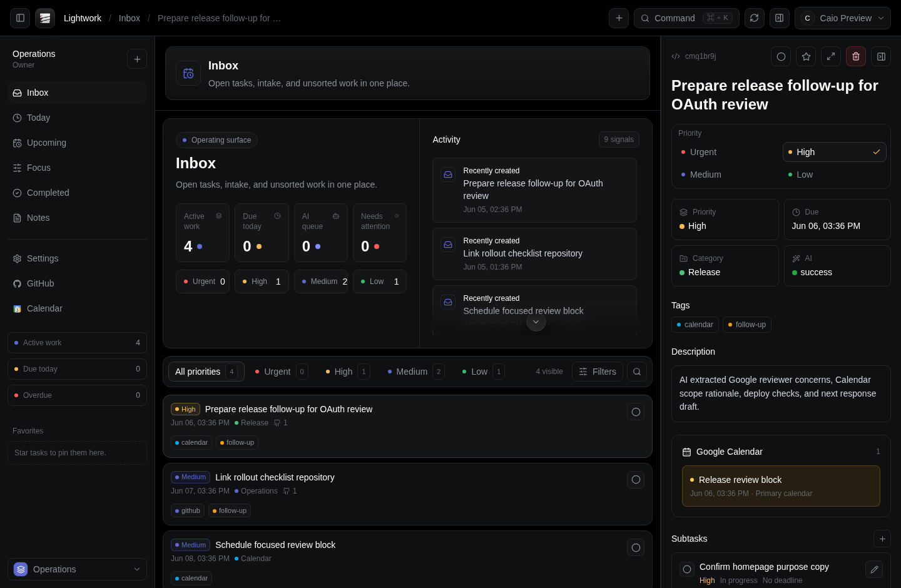This screenshot has width=901, height=588.
Task: Expand the task detail to full view
Action: point(831,56)
